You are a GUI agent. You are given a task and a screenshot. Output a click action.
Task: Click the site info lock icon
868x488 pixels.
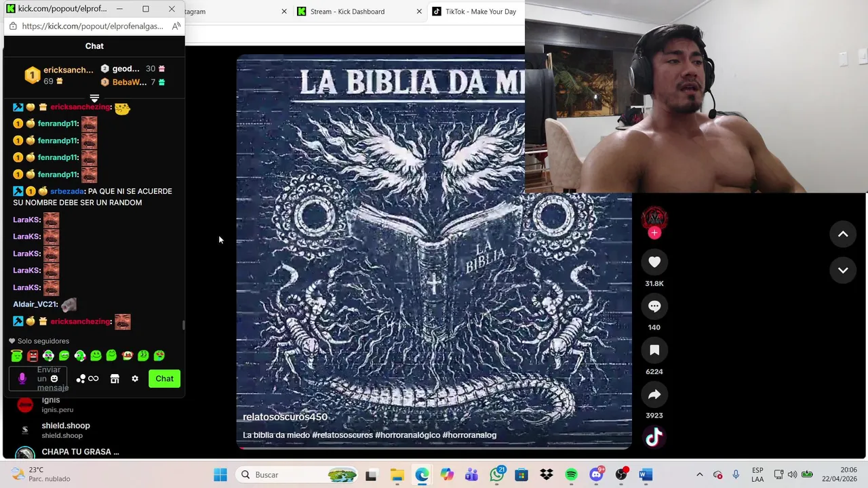[13, 26]
